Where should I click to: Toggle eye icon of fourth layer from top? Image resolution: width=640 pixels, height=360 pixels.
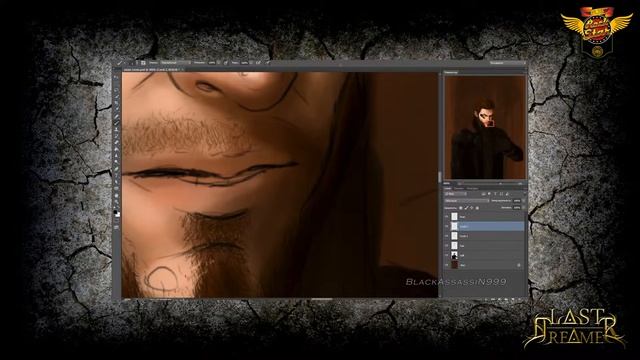point(446,246)
